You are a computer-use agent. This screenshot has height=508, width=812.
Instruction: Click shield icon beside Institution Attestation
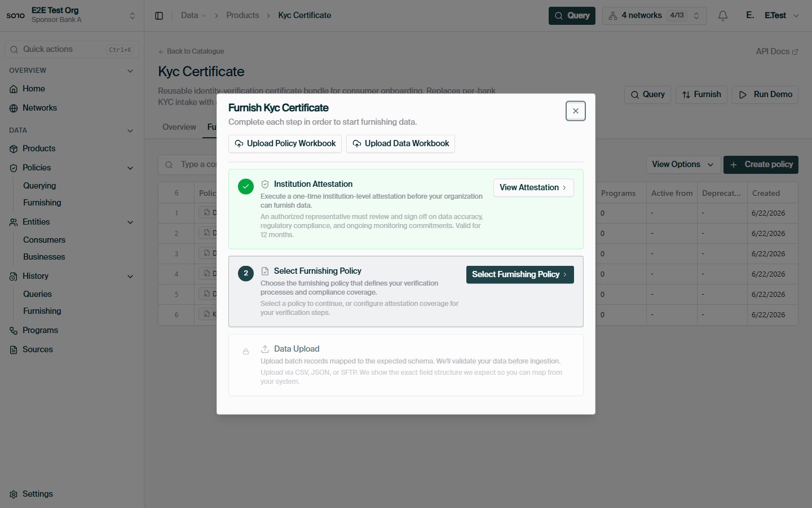coord(265,184)
